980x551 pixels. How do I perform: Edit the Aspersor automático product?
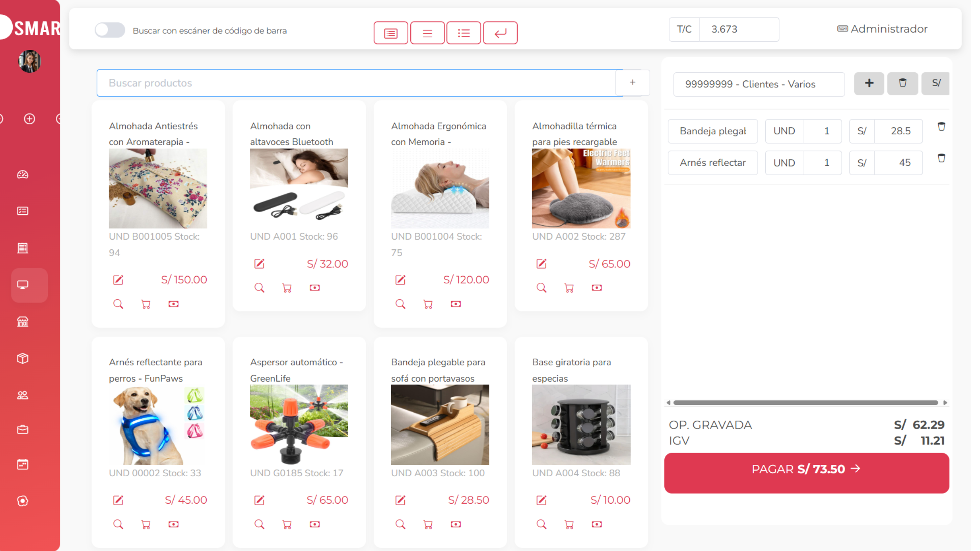259,500
